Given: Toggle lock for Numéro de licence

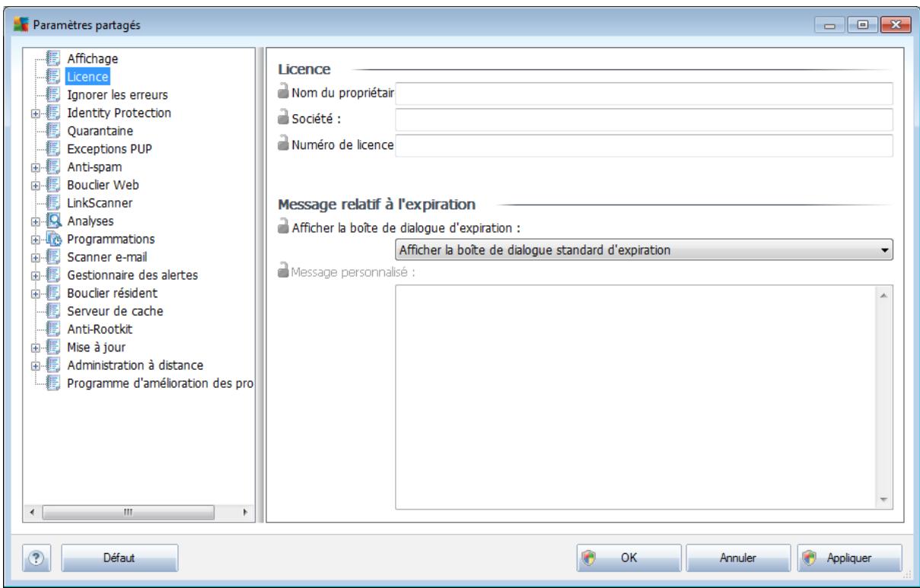Looking at the screenshot, I should [x=285, y=145].
